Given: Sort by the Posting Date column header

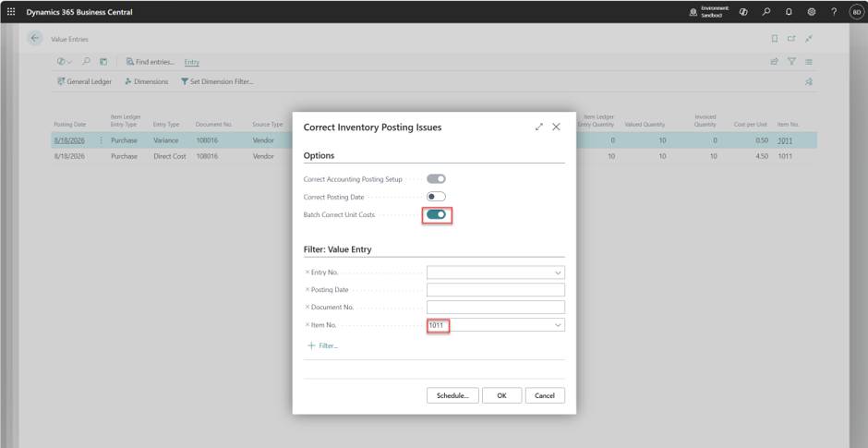Looking at the screenshot, I should tap(70, 125).
